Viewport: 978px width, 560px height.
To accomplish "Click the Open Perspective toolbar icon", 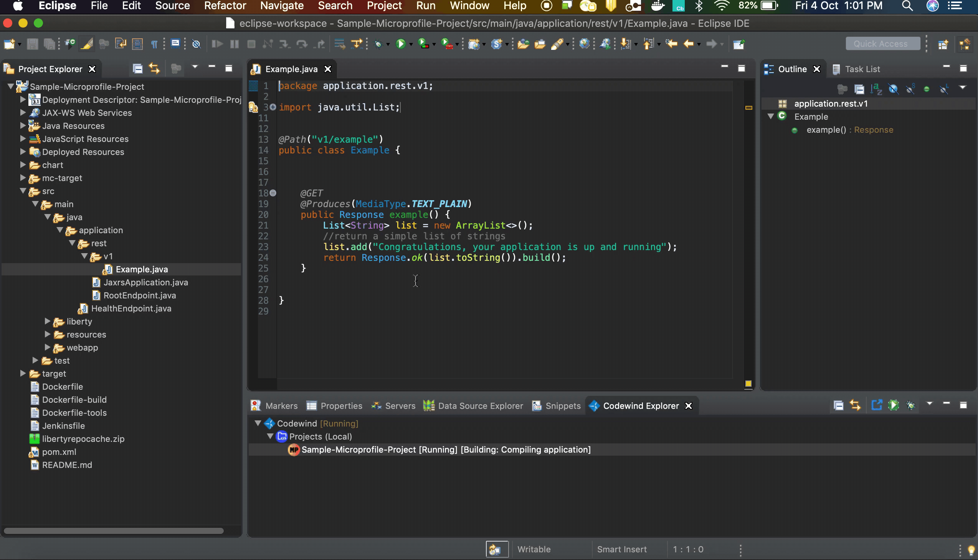I will pos(943,44).
